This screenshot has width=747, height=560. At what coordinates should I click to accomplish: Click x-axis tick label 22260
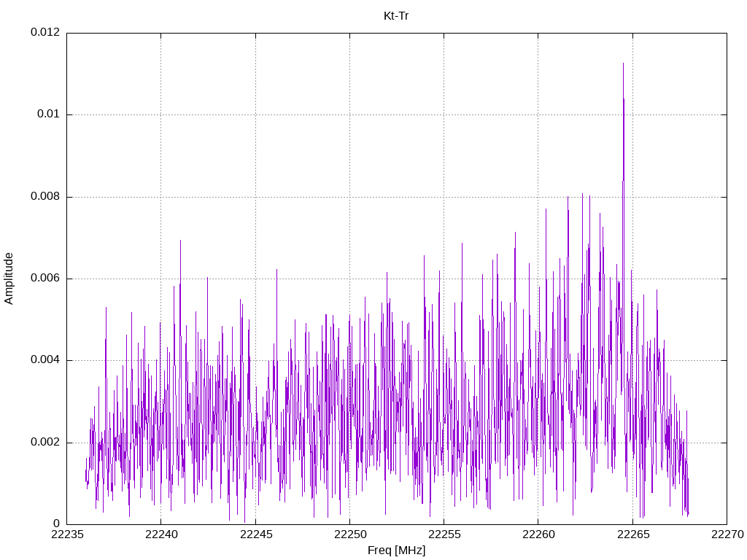(538, 534)
